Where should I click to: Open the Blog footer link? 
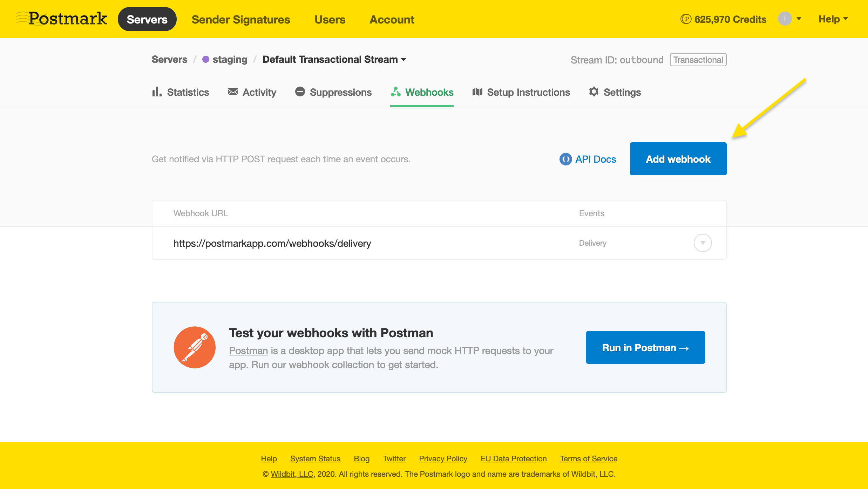click(362, 459)
